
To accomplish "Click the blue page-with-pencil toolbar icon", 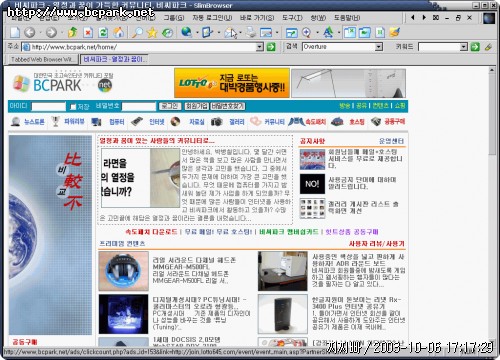I will pyautogui.click(x=207, y=32).
